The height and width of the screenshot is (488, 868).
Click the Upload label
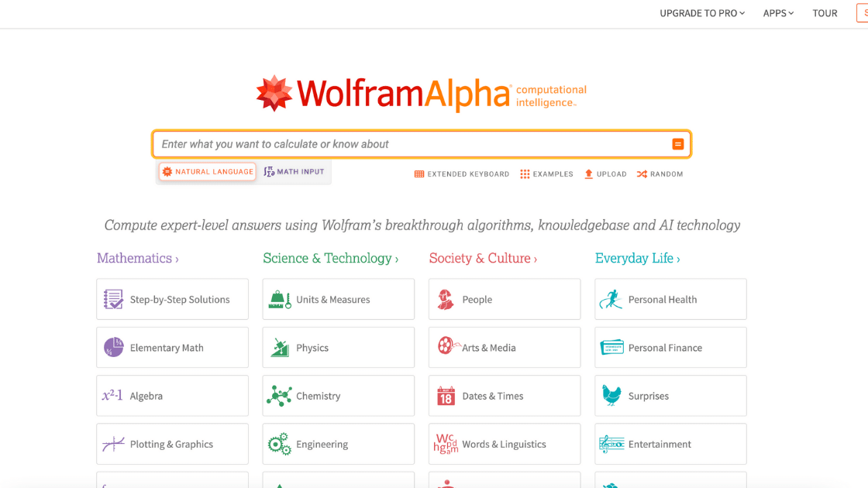click(x=611, y=174)
